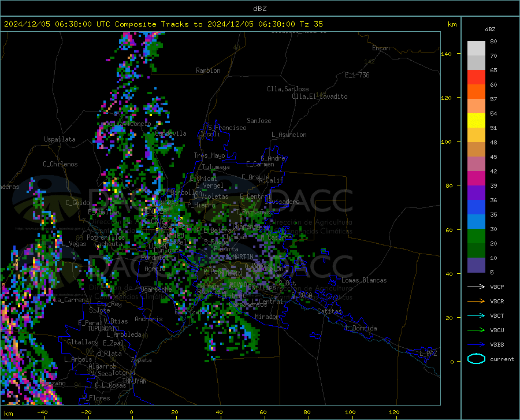520x420 pixels.
Task: Click the 'Uspallata' map label
Action: coord(60,139)
